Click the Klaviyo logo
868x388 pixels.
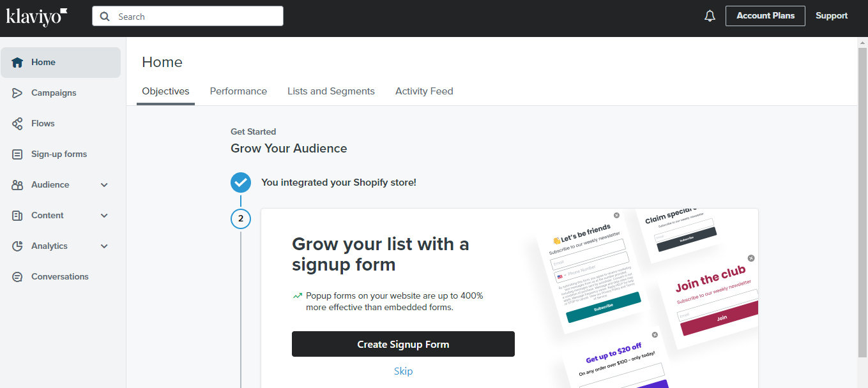pyautogui.click(x=36, y=16)
